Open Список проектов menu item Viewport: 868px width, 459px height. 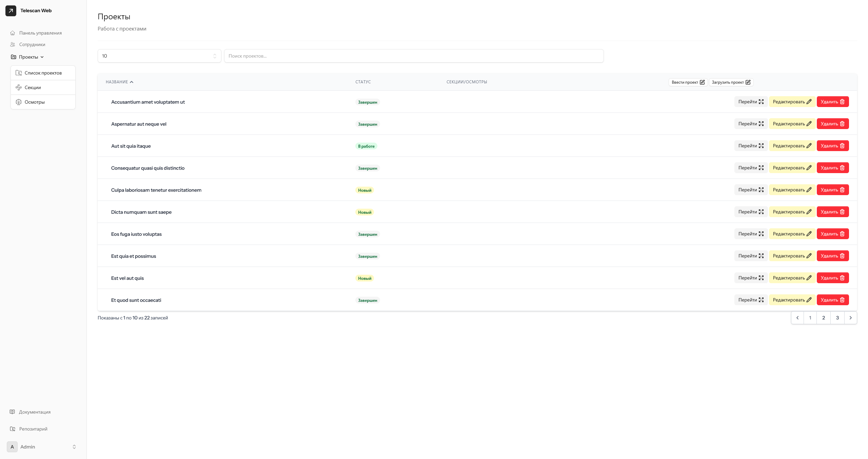(43, 73)
